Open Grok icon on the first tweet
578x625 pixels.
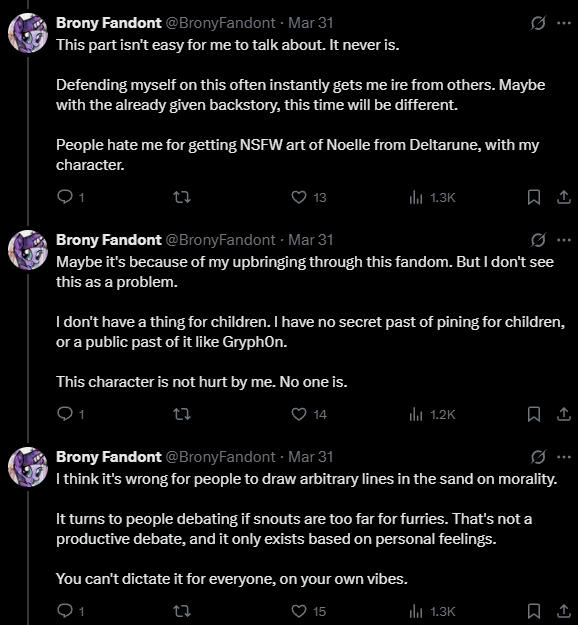538,23
